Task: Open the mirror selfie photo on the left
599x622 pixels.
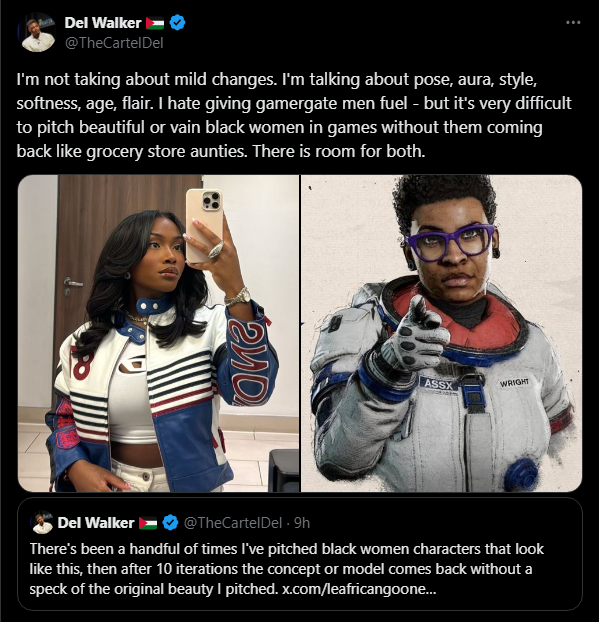Action: 159,334
